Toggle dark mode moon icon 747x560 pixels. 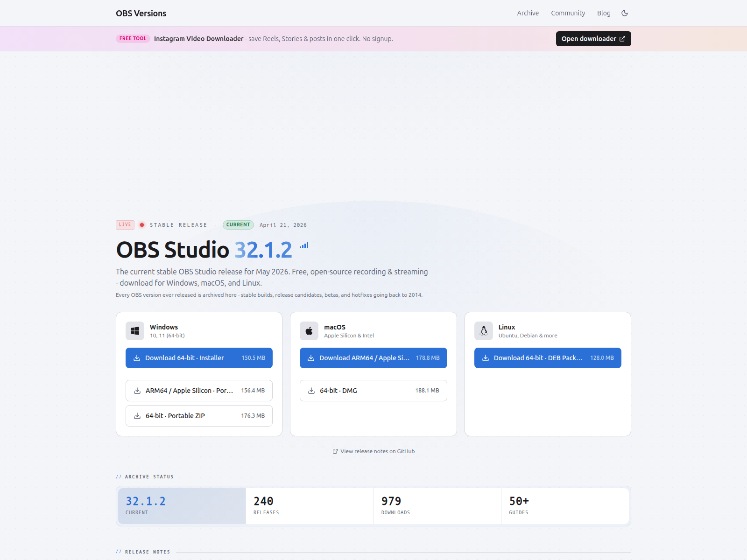625,13
